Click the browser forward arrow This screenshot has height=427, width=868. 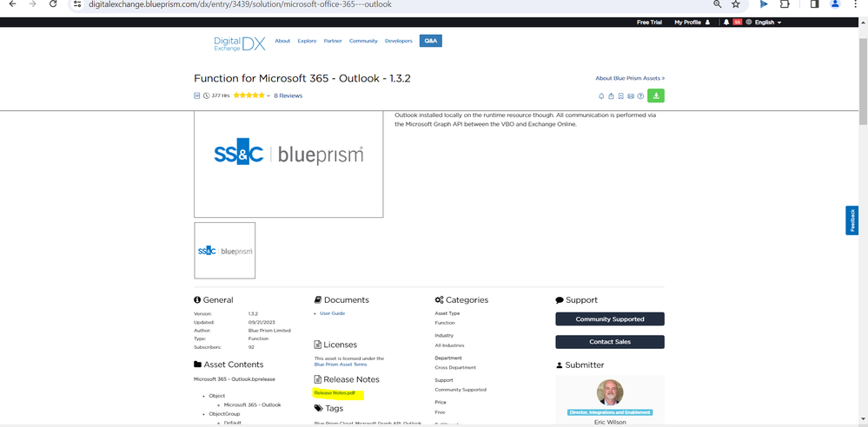click(33, 3)
